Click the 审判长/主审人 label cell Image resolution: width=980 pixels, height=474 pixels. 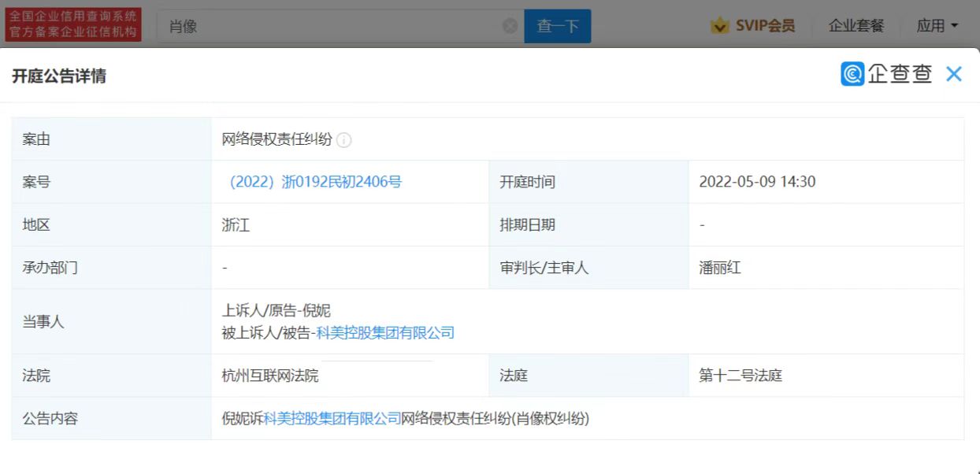(x=588, y=268)
